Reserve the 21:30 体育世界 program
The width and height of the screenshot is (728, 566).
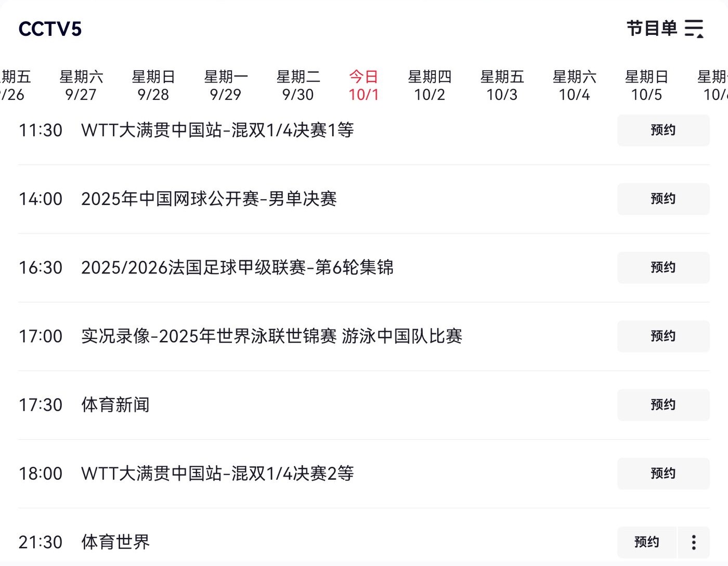click(x=646, y=542)
